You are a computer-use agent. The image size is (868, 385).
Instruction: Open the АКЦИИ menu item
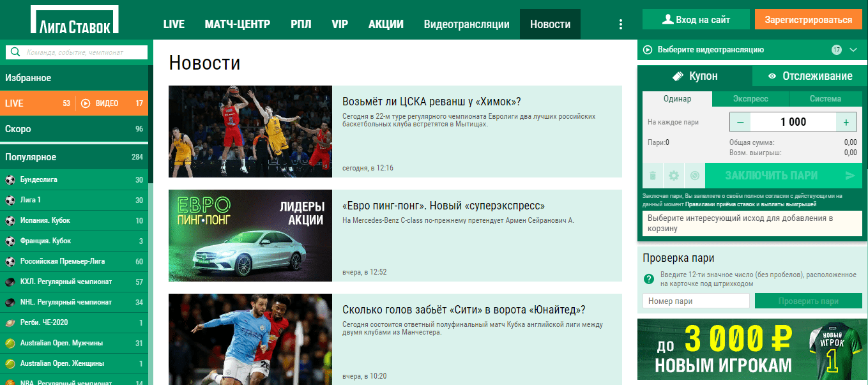point(386,24)
